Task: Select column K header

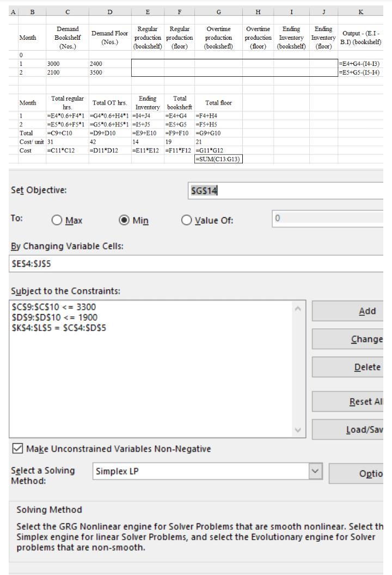Action: coord(360,12)
